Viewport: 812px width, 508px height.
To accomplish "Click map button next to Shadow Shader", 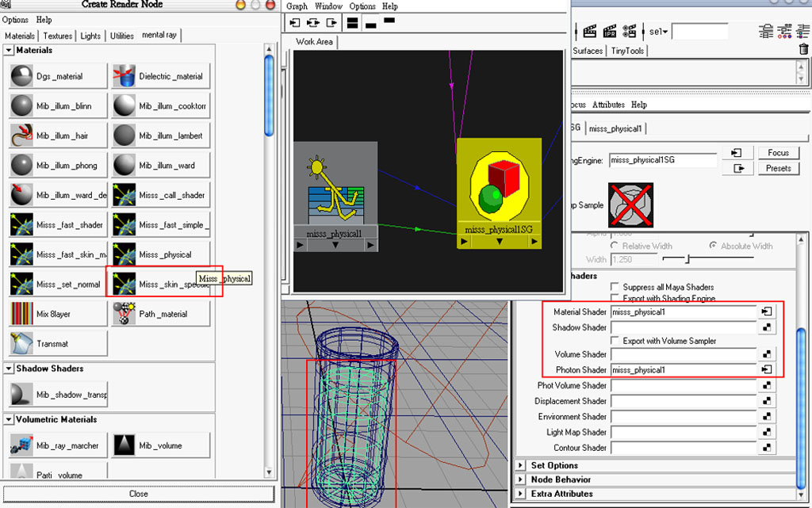I will point(767,327).
